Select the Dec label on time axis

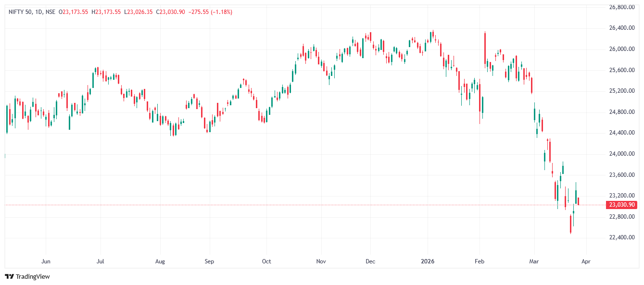pos(370,261)
